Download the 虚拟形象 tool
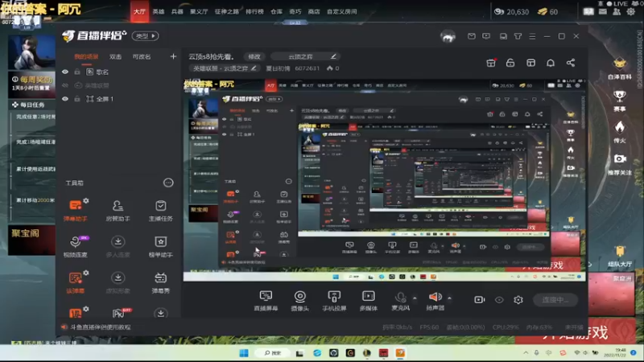The width and height of the screenshot is (644, 362). pyautogui.click(x=118, y=283)
